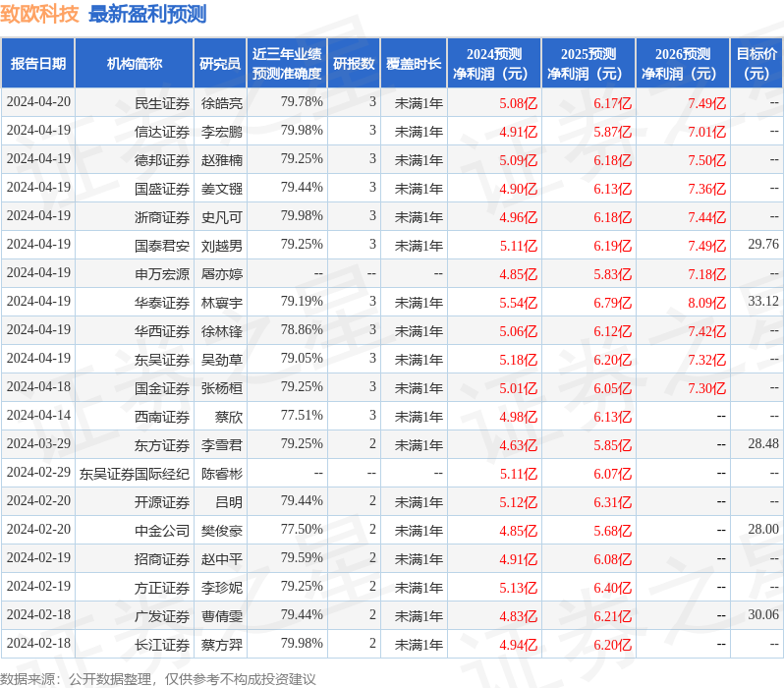Click the 2025预测净利润 column header
This screenshot has height=688, width=784.
click(x=588, y=64)
